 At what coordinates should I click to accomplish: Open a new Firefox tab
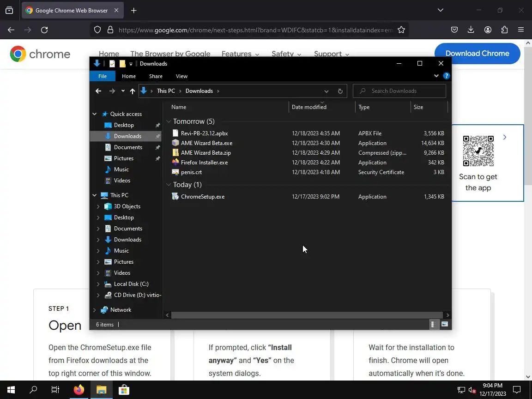(x=133, y=11)
